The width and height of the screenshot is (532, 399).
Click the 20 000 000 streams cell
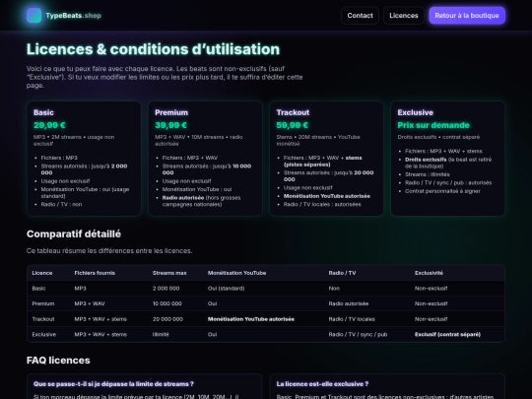[x=167, y=319]
